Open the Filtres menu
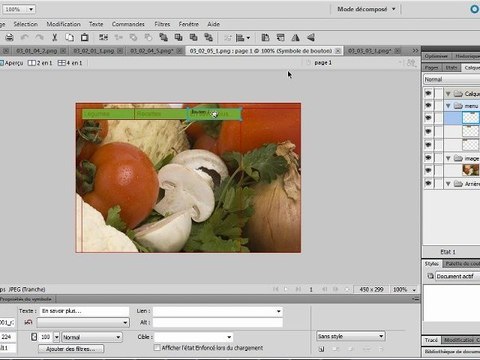 (x=162, y=24)
